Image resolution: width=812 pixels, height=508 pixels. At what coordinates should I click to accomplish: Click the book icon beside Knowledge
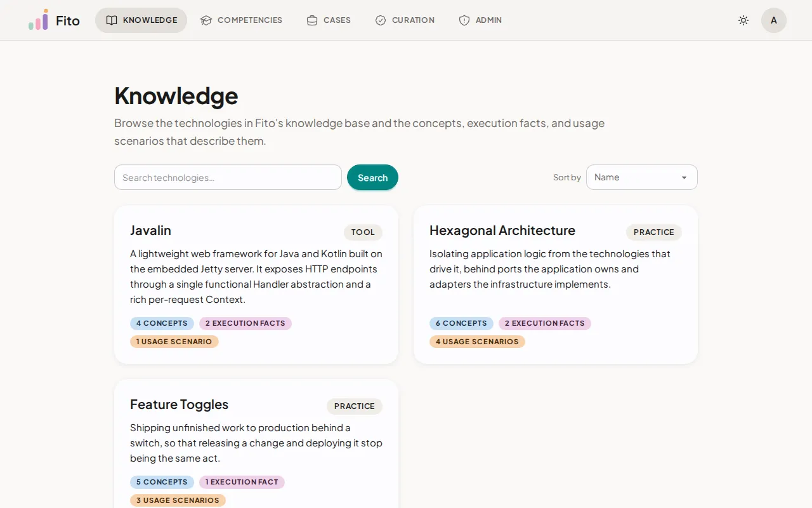tap(112, 20)
